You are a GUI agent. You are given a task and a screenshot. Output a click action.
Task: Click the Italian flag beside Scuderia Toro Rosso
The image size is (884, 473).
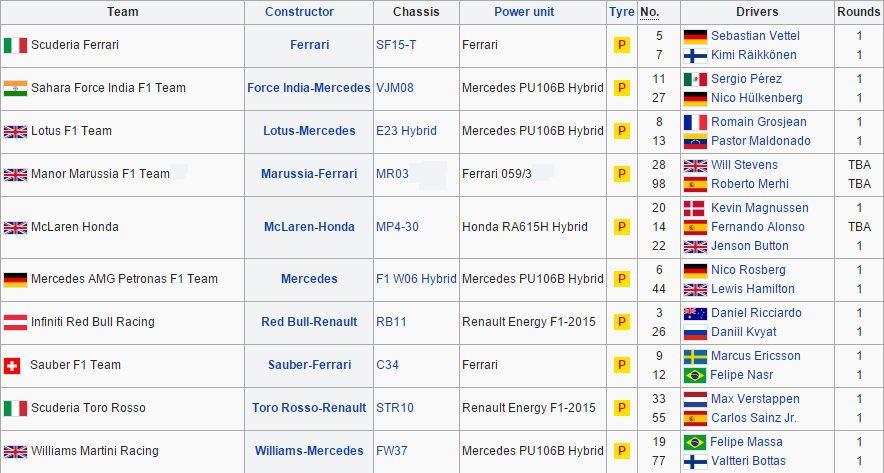tap(15, 408)
